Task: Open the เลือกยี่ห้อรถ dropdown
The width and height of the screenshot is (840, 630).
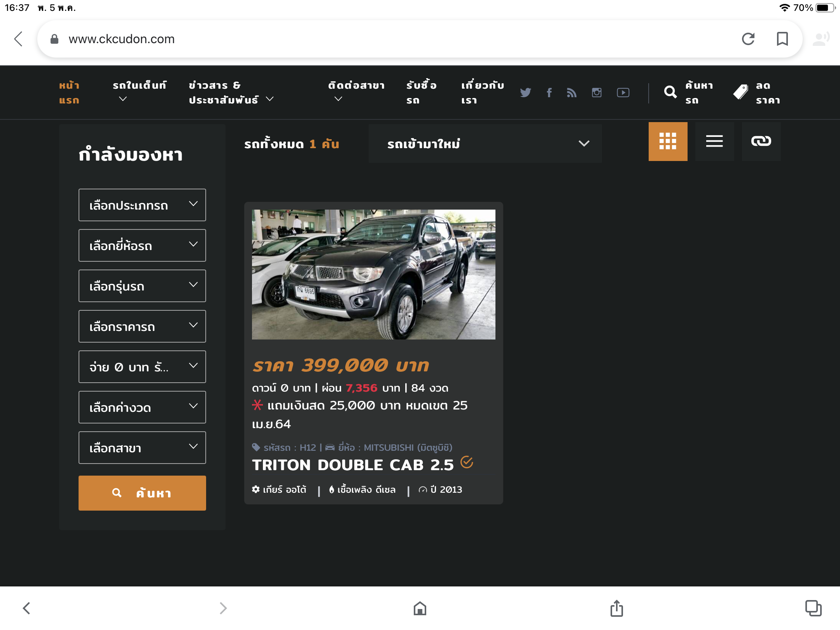Action: pos(142,245)
